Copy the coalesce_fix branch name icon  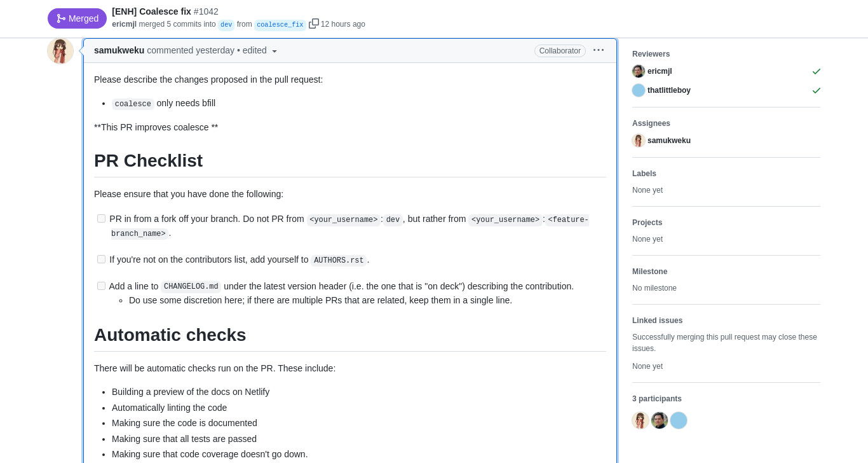(x=314, y=24)
